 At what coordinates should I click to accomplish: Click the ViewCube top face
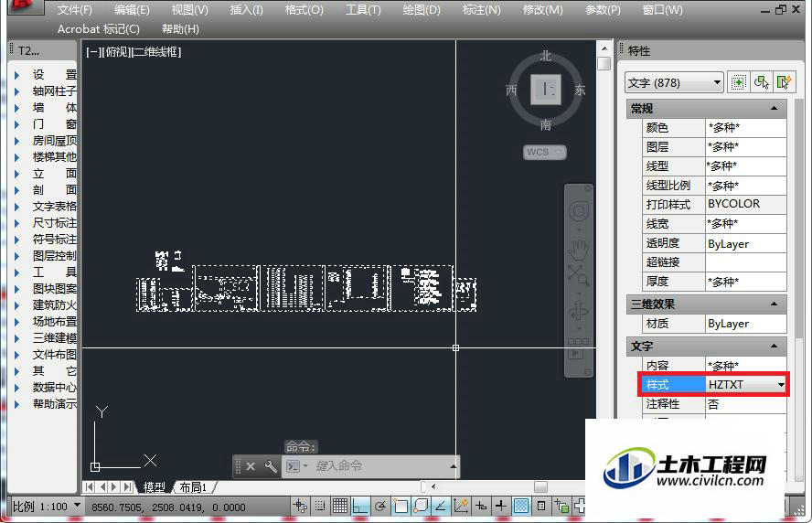pyautogui.click(x=546, y=90)
